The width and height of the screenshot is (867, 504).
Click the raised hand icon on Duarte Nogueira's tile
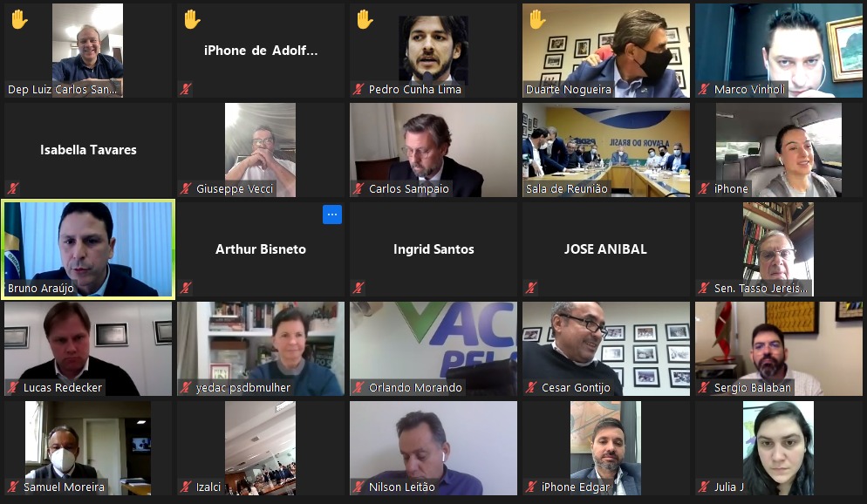(537, 19)
